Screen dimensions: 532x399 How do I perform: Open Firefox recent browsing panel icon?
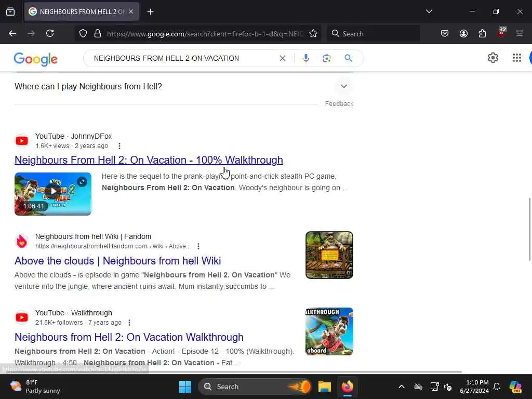tap(10, 11)
